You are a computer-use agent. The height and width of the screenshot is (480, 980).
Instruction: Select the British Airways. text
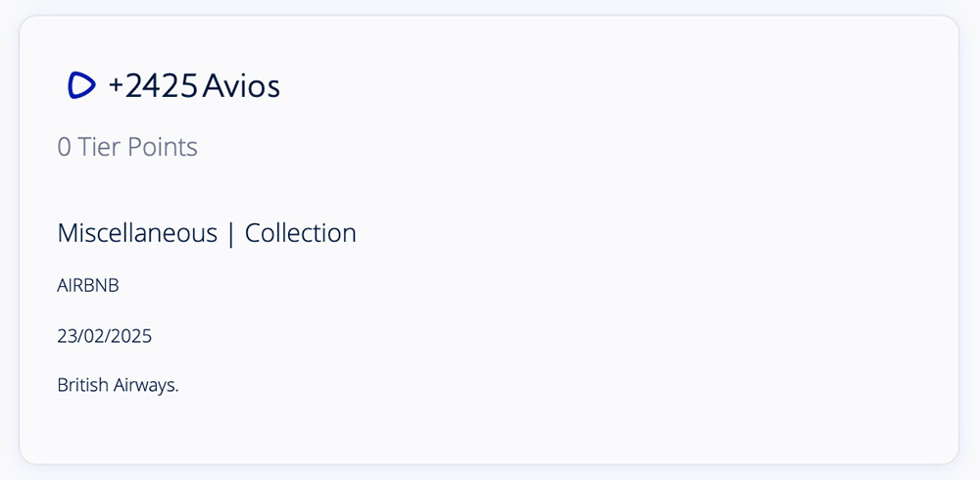118,385
